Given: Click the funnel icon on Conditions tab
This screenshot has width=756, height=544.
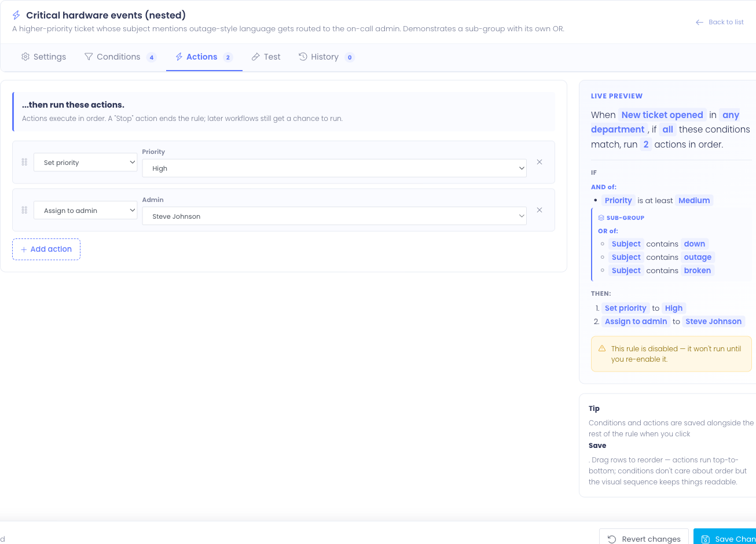Looking at the screenshot, I should pos(89,57).
